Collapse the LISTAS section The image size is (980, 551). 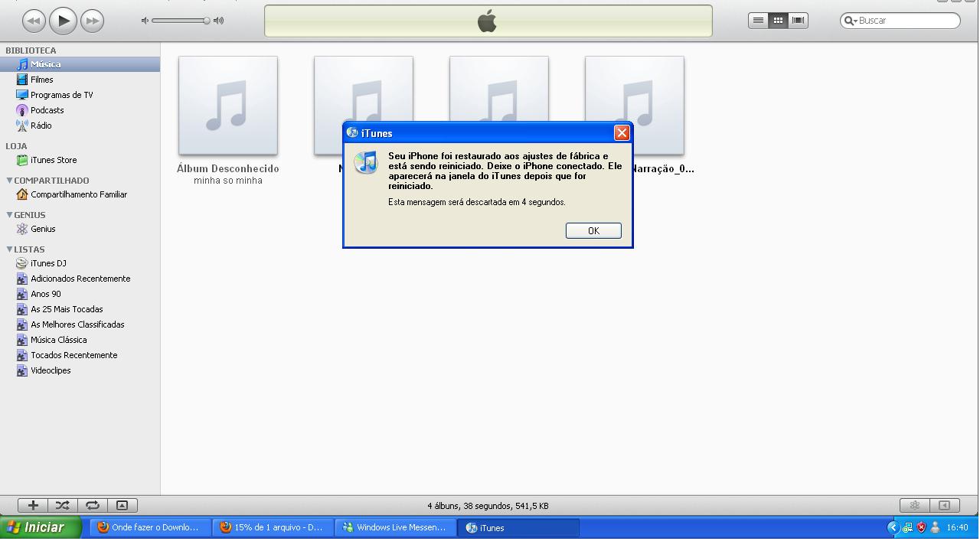9,249
